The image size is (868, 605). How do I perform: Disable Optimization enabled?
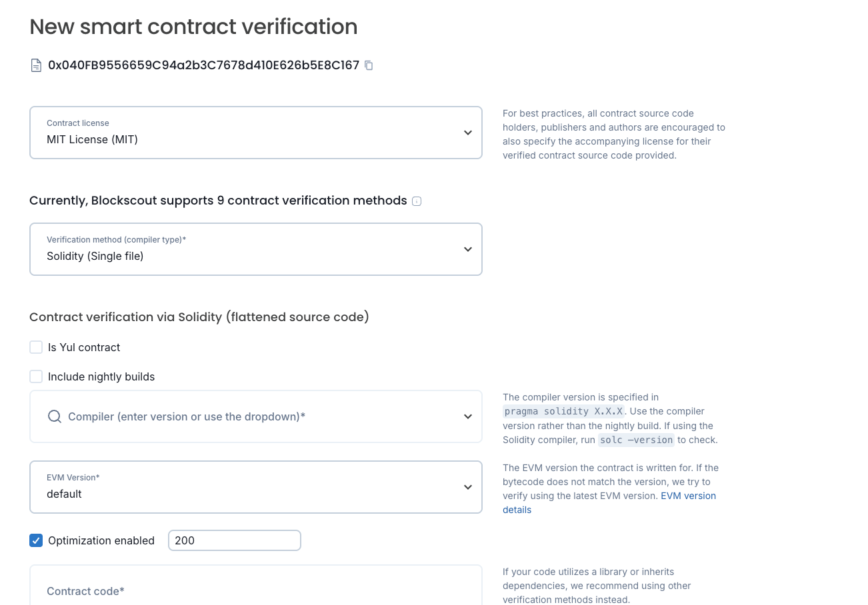[36, 540]
